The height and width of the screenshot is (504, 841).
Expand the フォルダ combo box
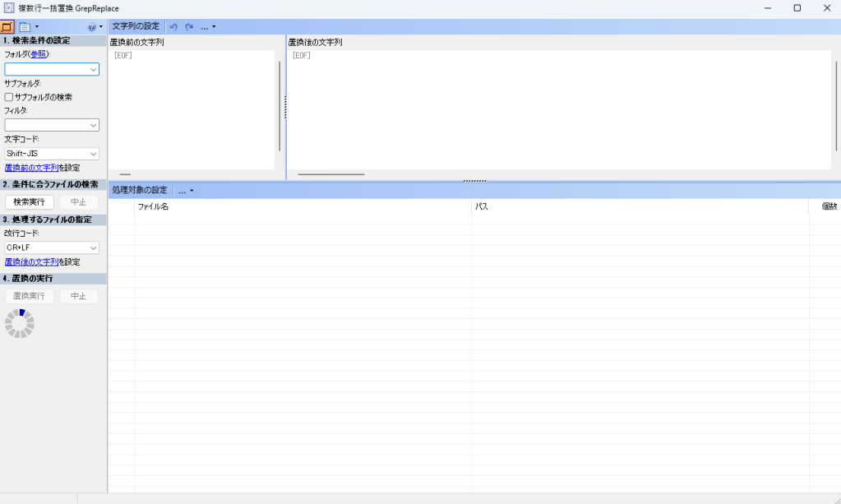[x=94, y=70]
